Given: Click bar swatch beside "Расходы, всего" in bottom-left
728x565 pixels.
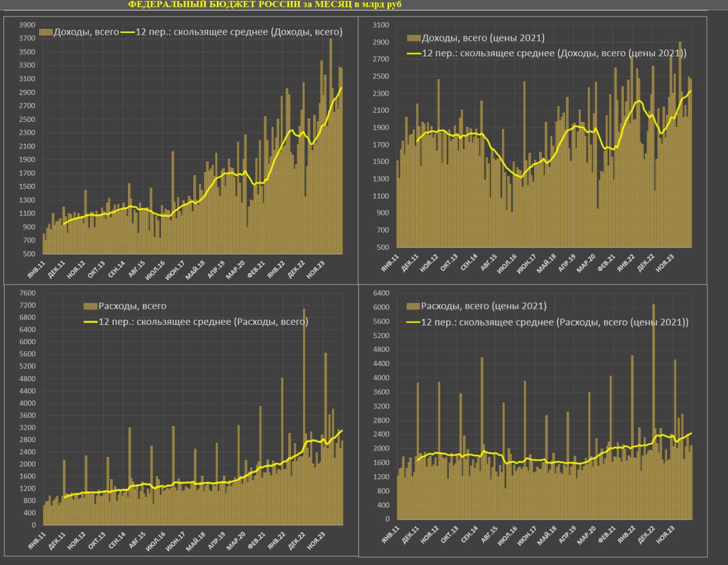Looking at the screenshot, I should (x=90, y=306).
